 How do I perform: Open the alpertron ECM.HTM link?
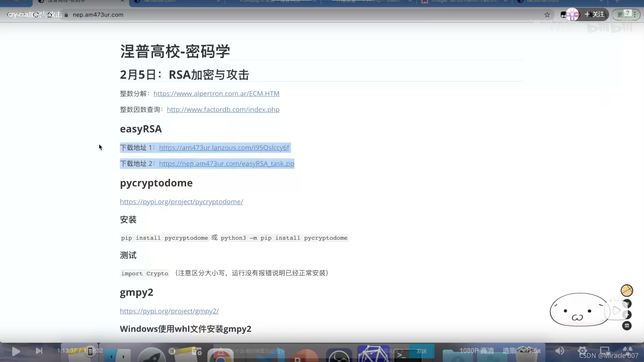pos(216,94)
